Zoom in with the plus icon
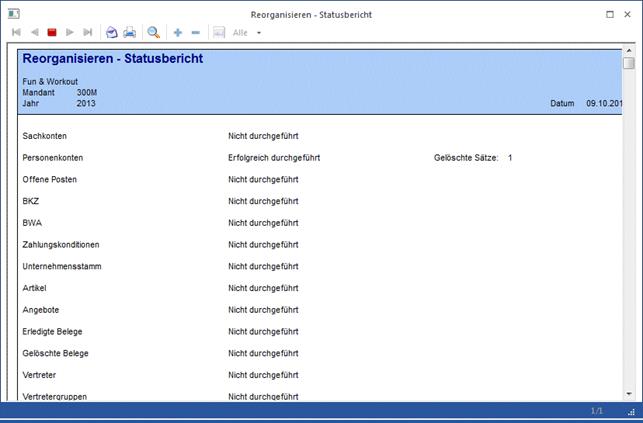This screenshot has width=643, height=423. tap(178, 33)
